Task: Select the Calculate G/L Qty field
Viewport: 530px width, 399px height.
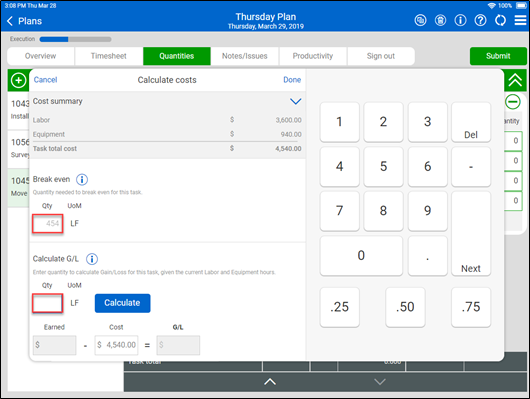Action: pos(48,303)
